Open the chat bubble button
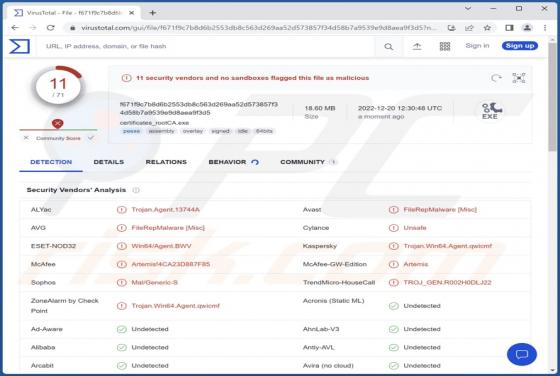This screenshot has height=376, width=560. click(521, 354)
